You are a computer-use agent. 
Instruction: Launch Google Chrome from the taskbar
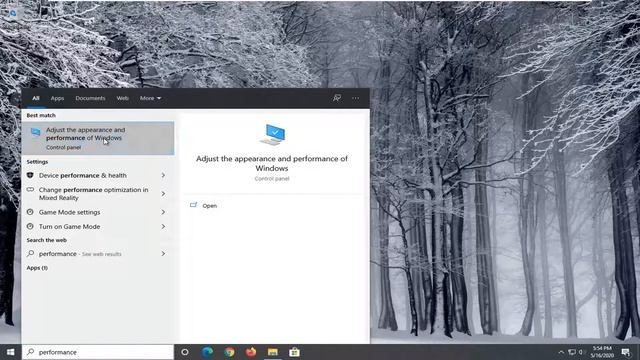(x=229, y=352)
